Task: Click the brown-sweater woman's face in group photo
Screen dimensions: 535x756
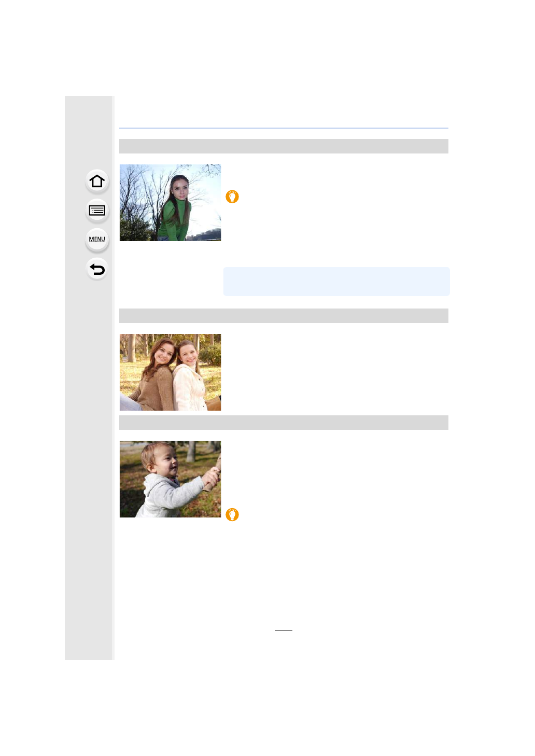Action: pos(164,352)
